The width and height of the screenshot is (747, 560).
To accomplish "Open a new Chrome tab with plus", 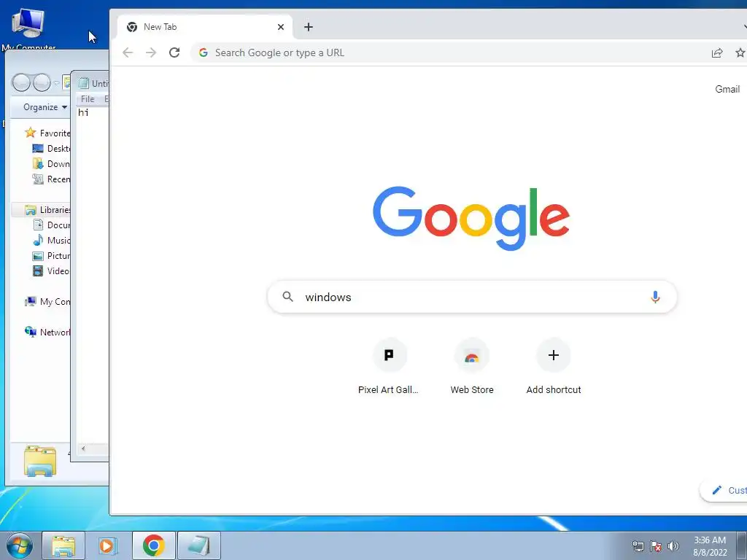I will point(309,27).
